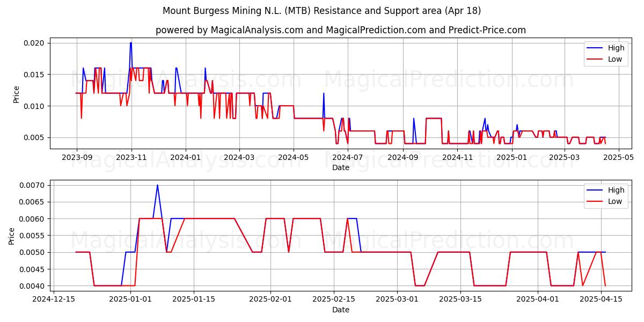Click the '2024-05' x-axis label
644x322 pixels.
tap(294, 158)
